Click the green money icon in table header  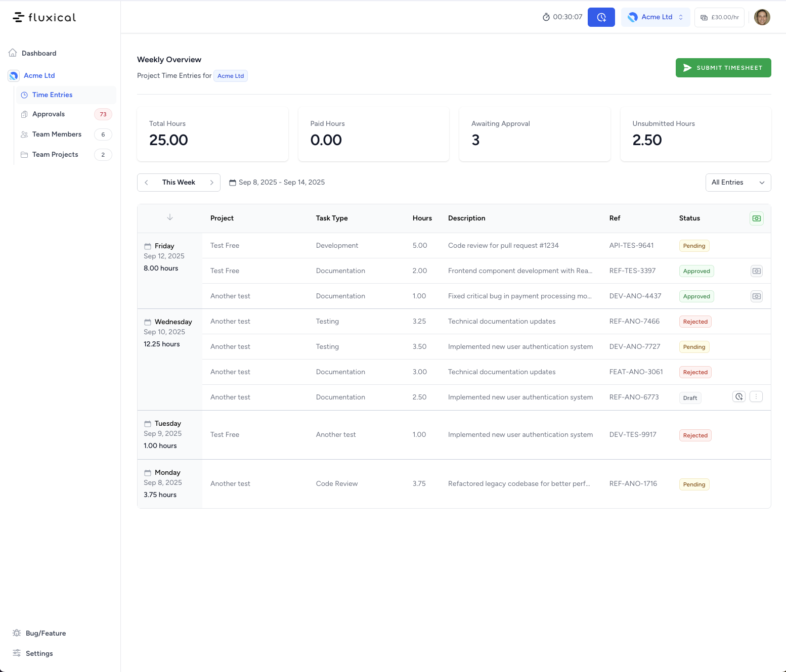756,218
